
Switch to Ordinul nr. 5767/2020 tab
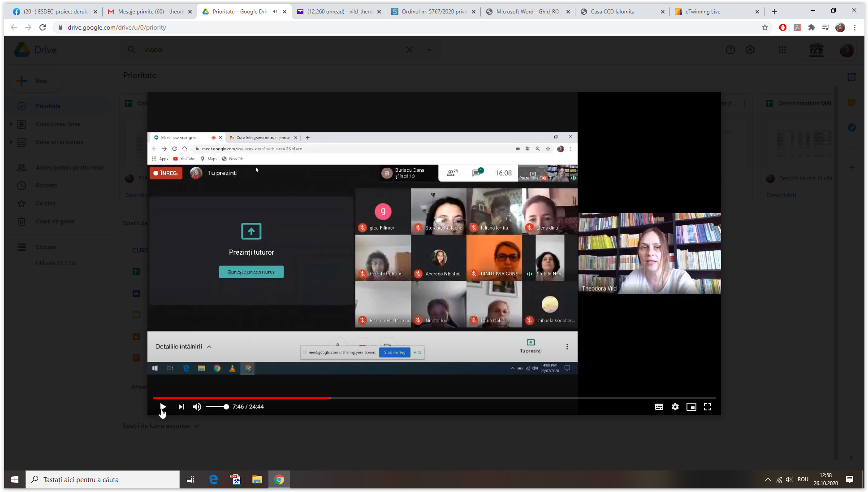point(434,12)
